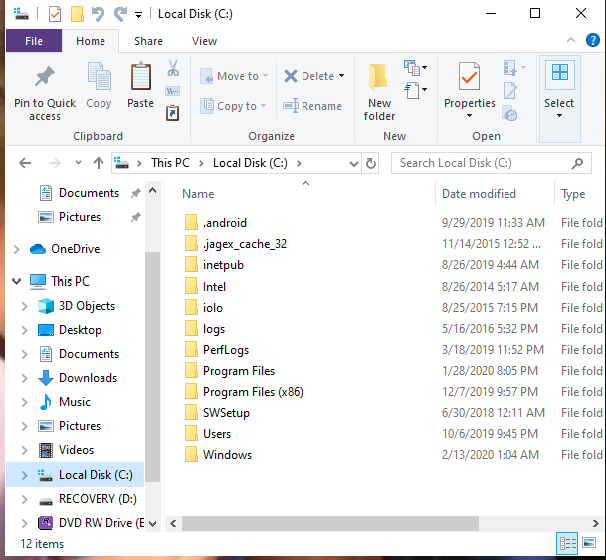The image size is (606, 560).
Task: Click the Properties checkmark icon
Action: [x=470, y=77]
